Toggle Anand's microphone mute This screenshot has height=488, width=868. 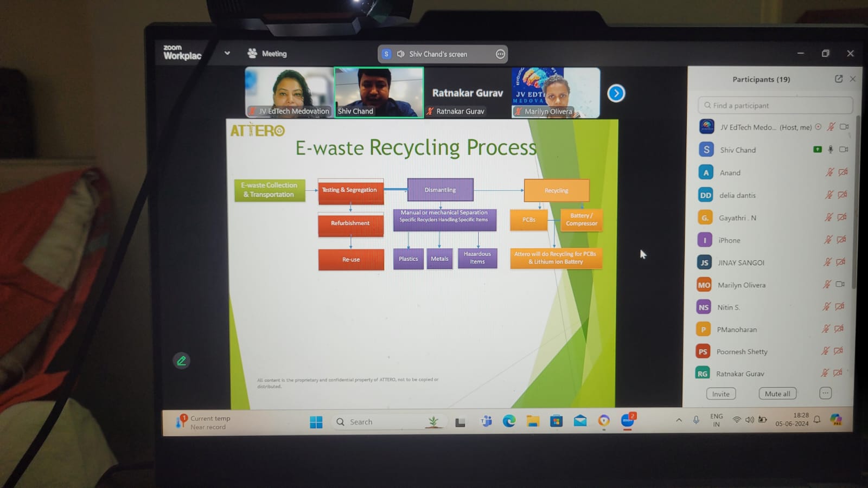[x=829, y=172]
